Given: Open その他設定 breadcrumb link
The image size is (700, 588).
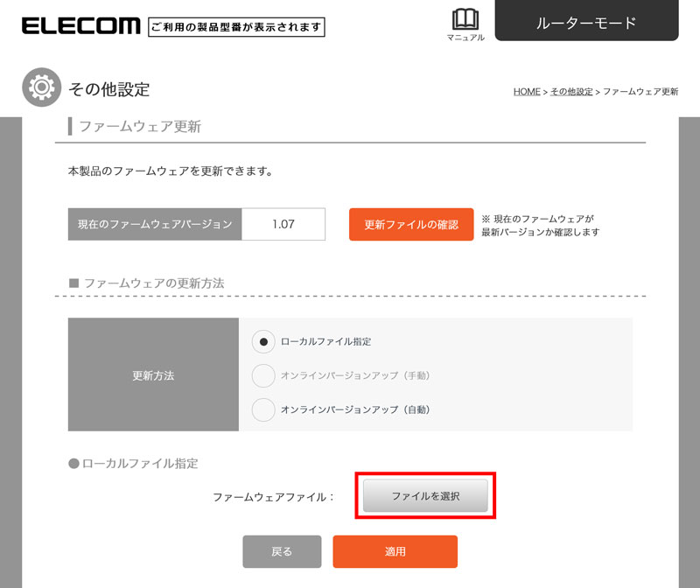Looking at the screenshot, I should [571, 92].
